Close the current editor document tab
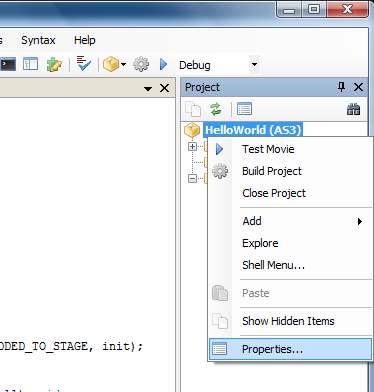 click(x=164, y=88)
